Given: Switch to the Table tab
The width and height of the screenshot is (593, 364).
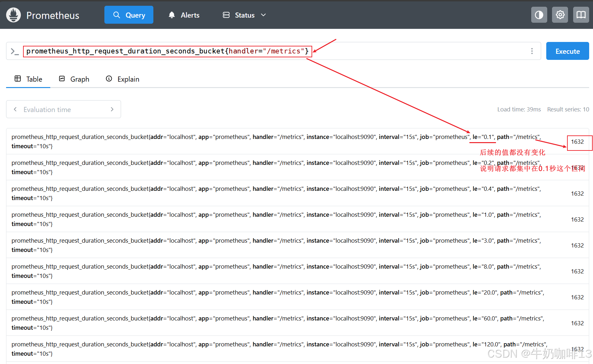Looking at the screenshot, I should tap(28, 79).
